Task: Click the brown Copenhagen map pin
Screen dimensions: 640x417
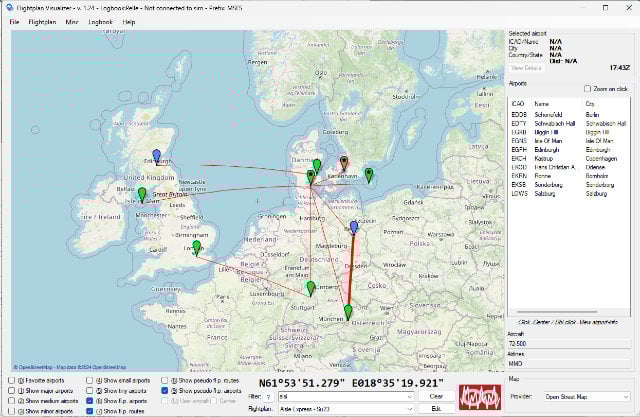Action: pyautogui.click(x=344, y=163)
